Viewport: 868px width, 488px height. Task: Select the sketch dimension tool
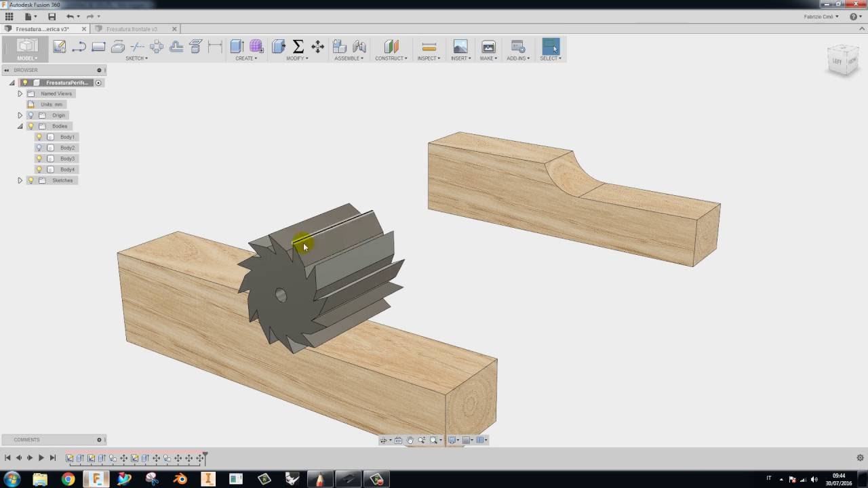click(215, 46)
